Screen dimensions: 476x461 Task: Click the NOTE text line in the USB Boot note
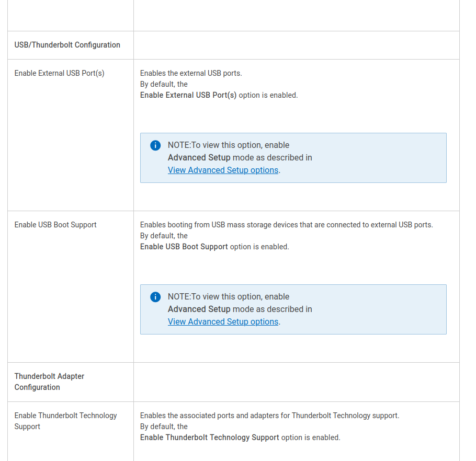tap(228, 297)
